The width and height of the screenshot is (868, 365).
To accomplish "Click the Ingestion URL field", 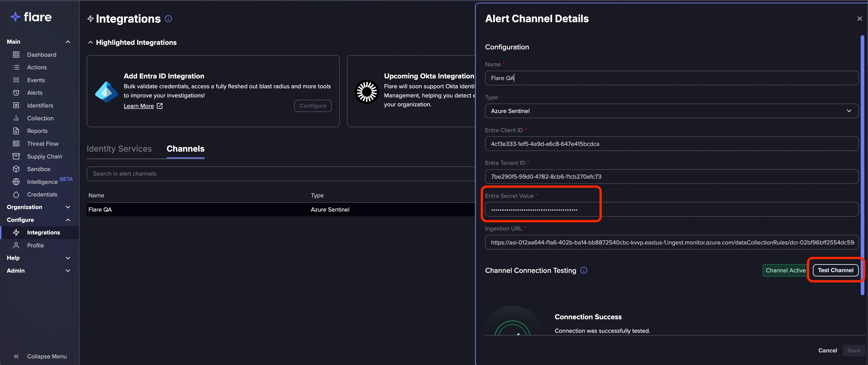I will pyautogui.click(x=671, y=242).
